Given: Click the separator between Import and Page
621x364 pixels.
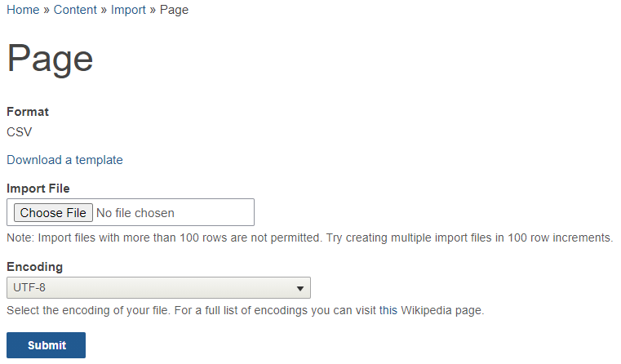Looking at the screenshot, I should coord(153,10).
